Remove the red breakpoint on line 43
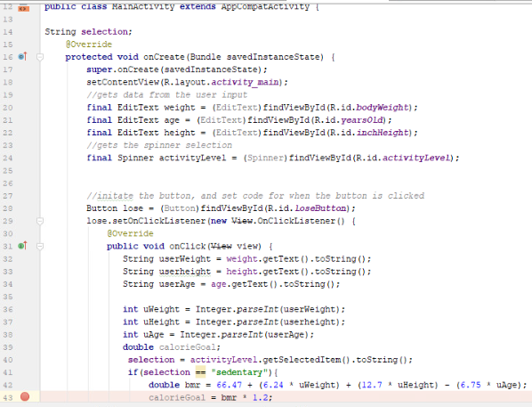Image resolution: width=532 pixels, height=407 pixels. tap(25, 396)
